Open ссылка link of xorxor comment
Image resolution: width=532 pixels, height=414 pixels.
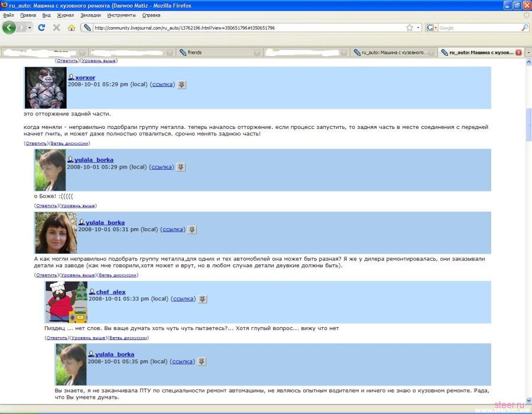click(162, 84)
